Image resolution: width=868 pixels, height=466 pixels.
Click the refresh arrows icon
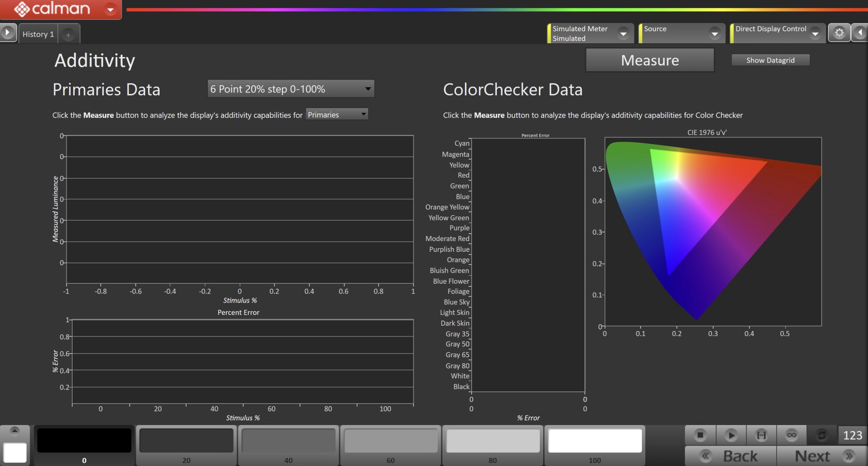point(822,435)
